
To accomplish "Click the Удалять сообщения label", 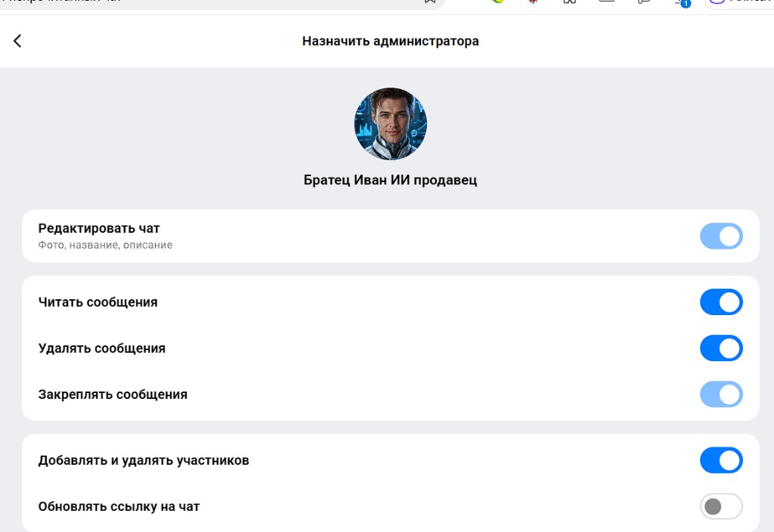I will [102, 348].
